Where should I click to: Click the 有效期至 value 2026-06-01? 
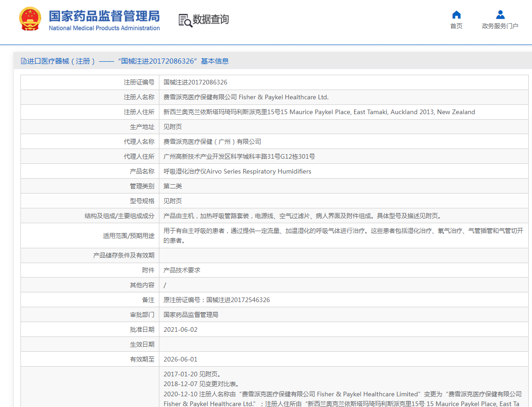click(180, 359)
